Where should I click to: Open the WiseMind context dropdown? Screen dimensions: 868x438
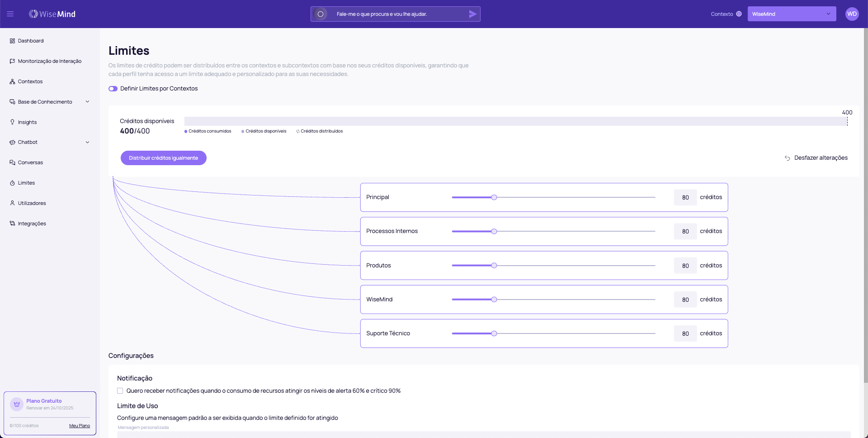coord(791,14)
